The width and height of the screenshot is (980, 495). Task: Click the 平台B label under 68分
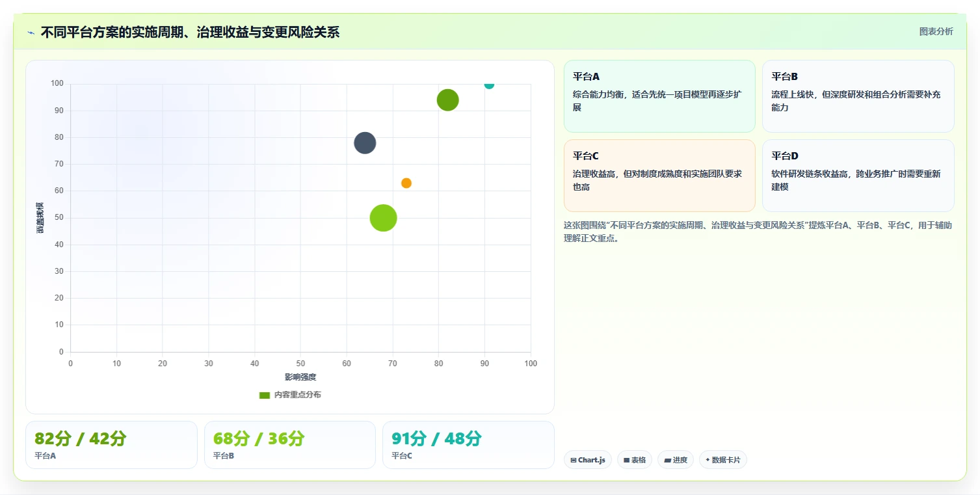[224, 456]
